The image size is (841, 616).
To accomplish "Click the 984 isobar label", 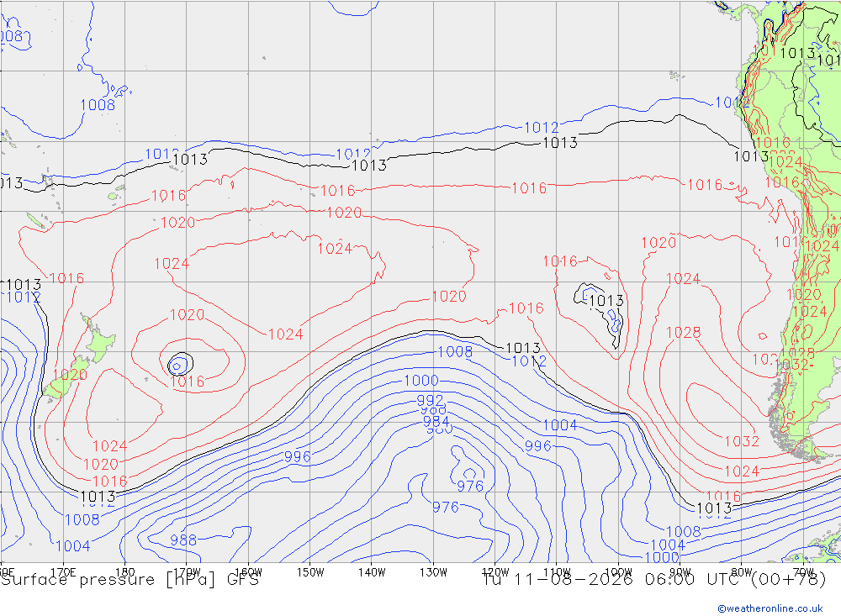I will [436, 421].
